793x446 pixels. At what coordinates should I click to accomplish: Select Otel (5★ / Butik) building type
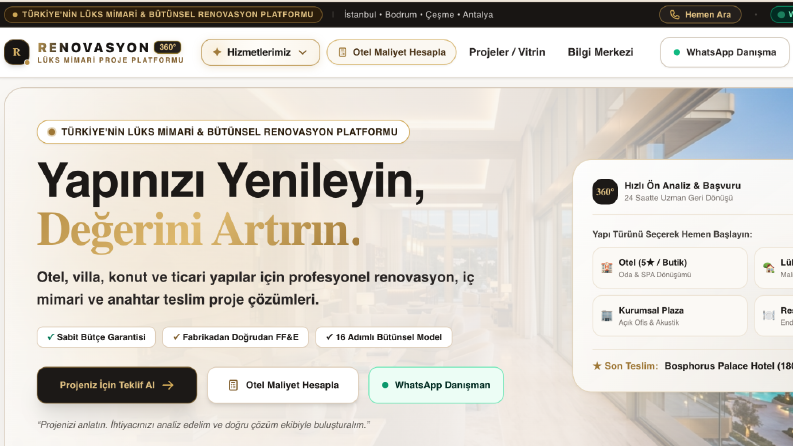(670, 267)
